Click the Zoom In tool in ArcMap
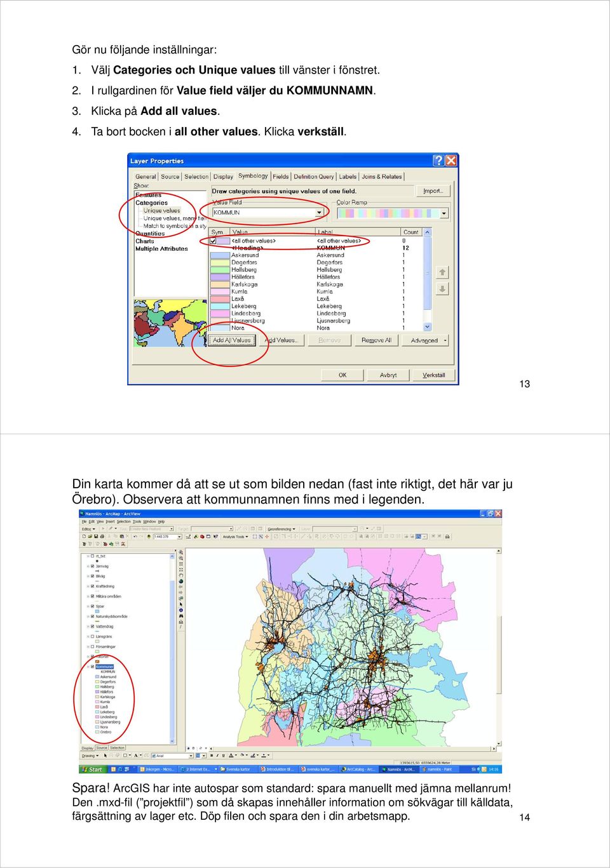 click(x=181, y=553)
